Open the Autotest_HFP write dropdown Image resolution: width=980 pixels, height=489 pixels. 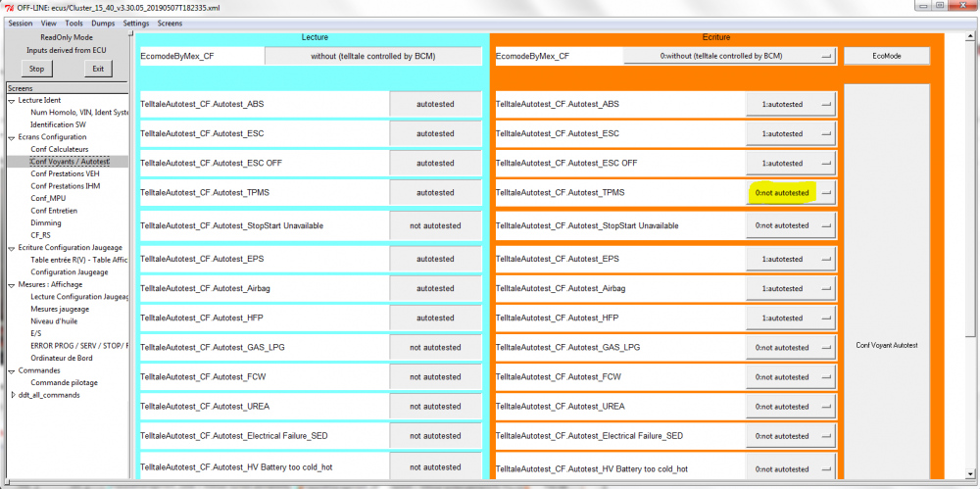(791, 318)
